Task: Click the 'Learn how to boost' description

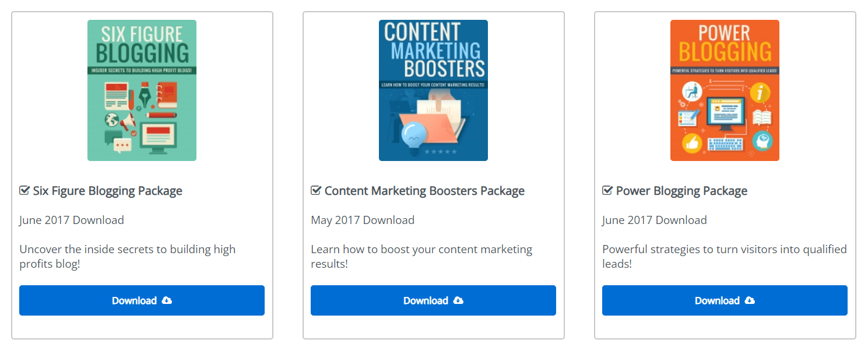Action: coord(421,256)
